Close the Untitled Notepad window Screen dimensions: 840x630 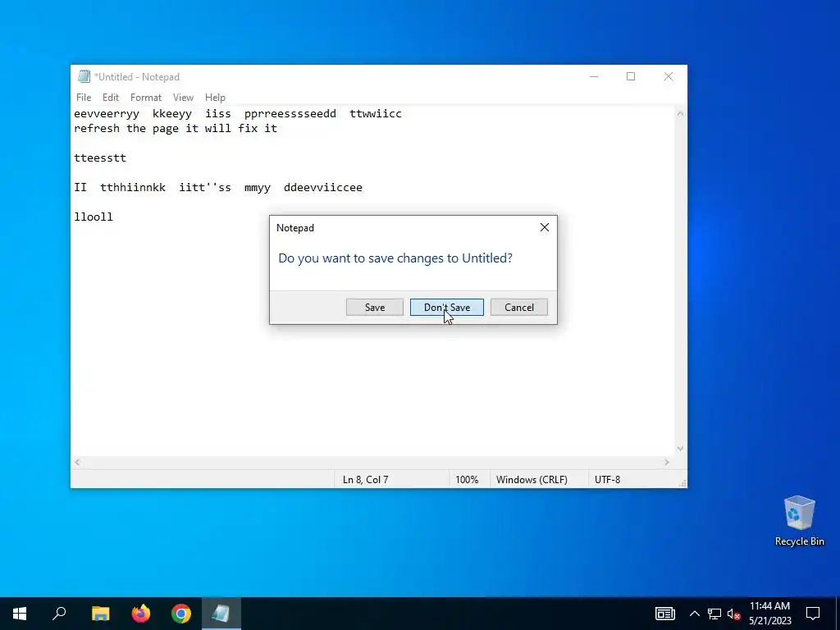click(x=668, y=76)
